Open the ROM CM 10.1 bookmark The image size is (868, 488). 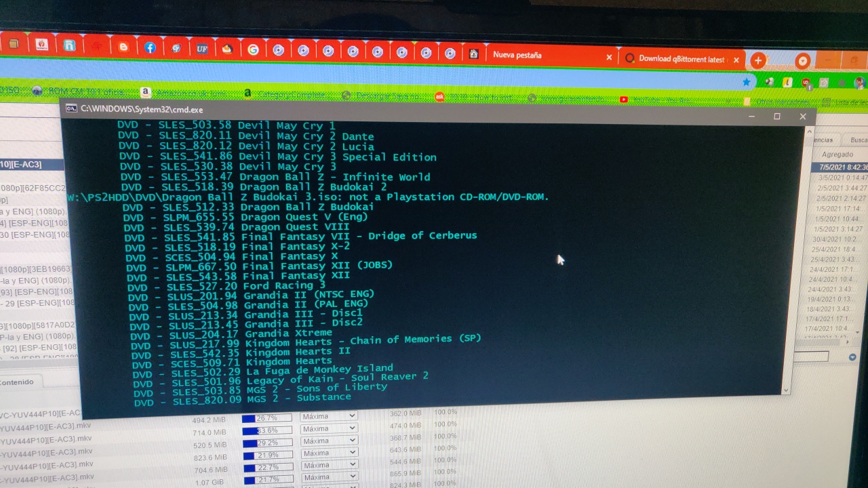[79, 91]
